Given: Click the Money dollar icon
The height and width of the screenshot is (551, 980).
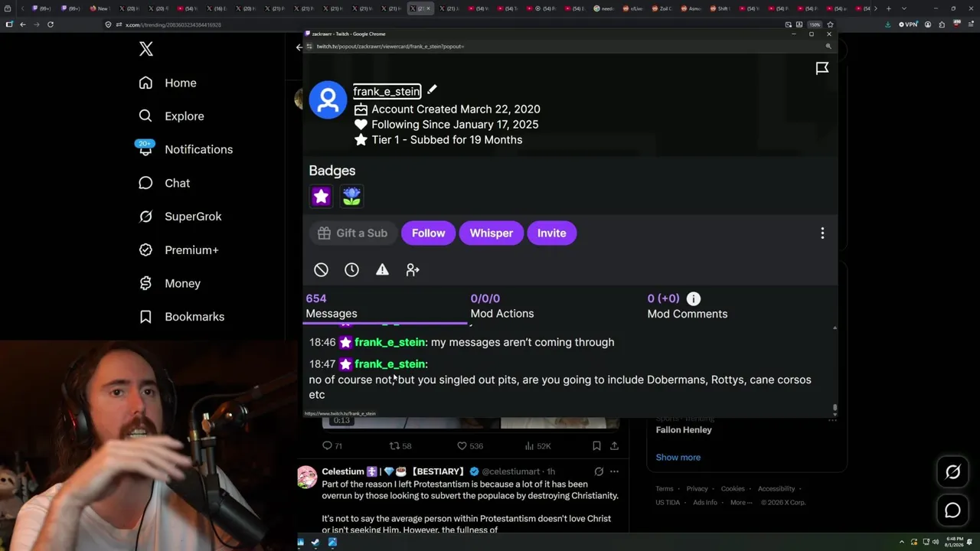Looking at the screenshot, I should [x=145, y=283].
